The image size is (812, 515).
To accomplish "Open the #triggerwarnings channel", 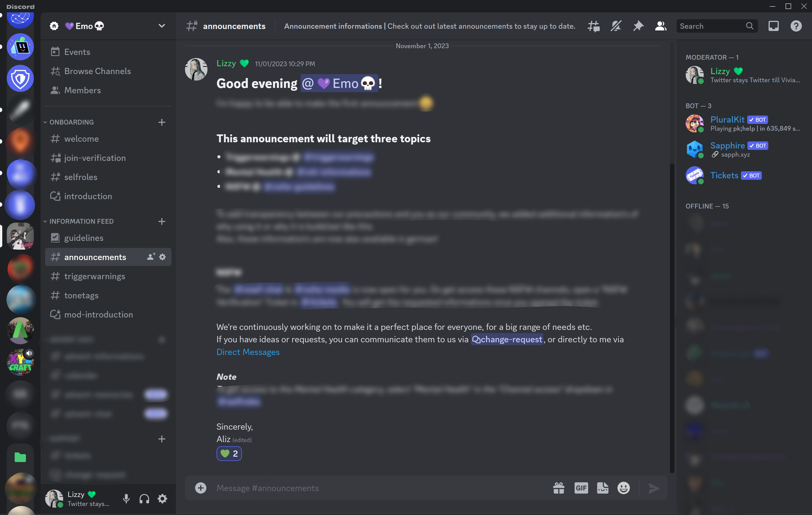I will coord(94,276).
